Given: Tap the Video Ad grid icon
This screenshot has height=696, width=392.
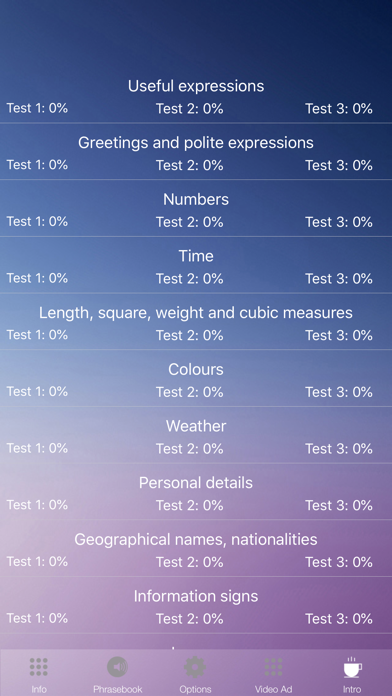Looking at the screenshot, I should coord(273,667).
